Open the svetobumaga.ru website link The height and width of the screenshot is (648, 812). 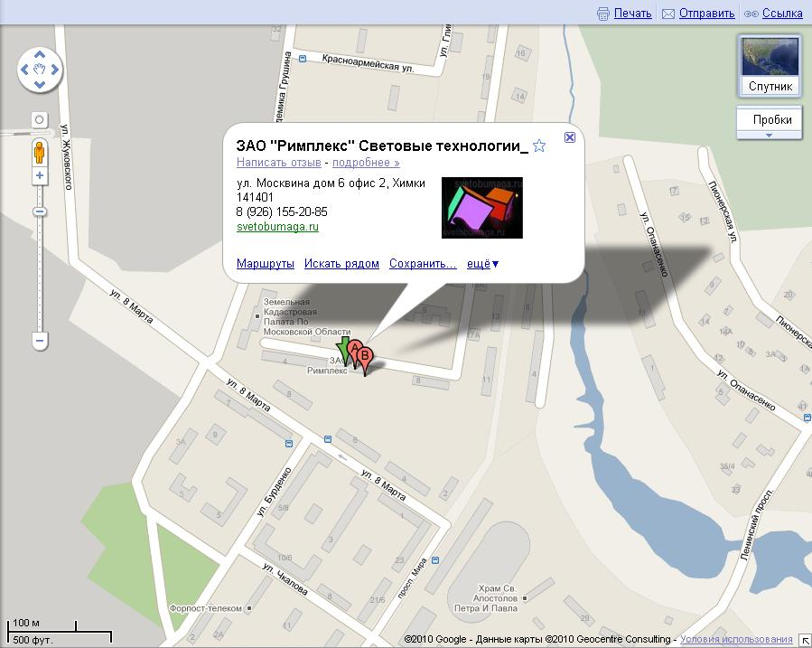click(x=277, y=227)
